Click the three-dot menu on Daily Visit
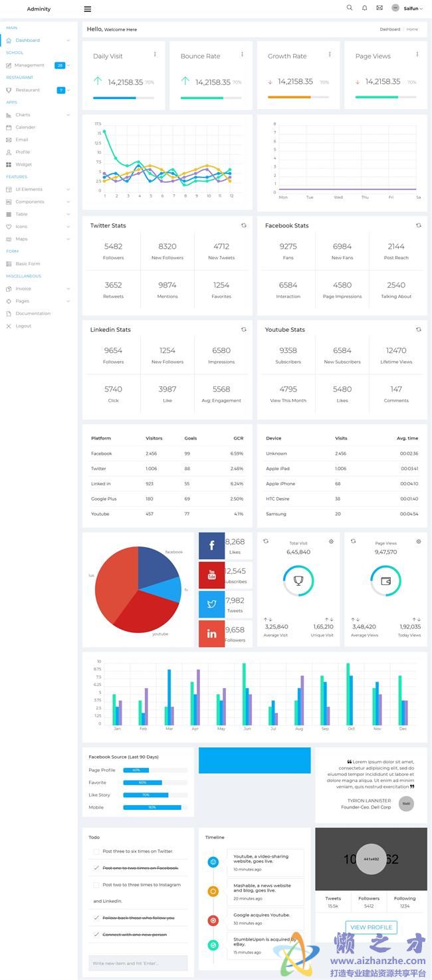Viewport: 432px width, 980px height. pos(155,55)
